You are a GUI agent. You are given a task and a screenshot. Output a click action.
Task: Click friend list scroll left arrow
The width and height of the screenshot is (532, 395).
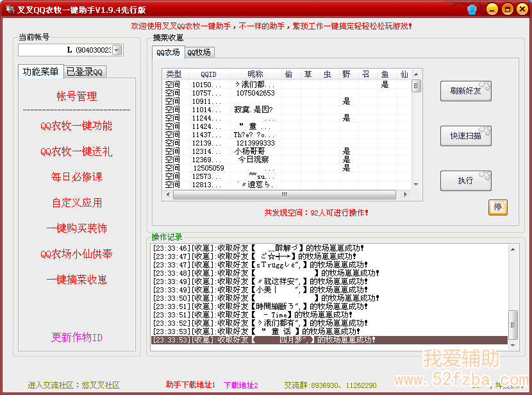[168, 194]
